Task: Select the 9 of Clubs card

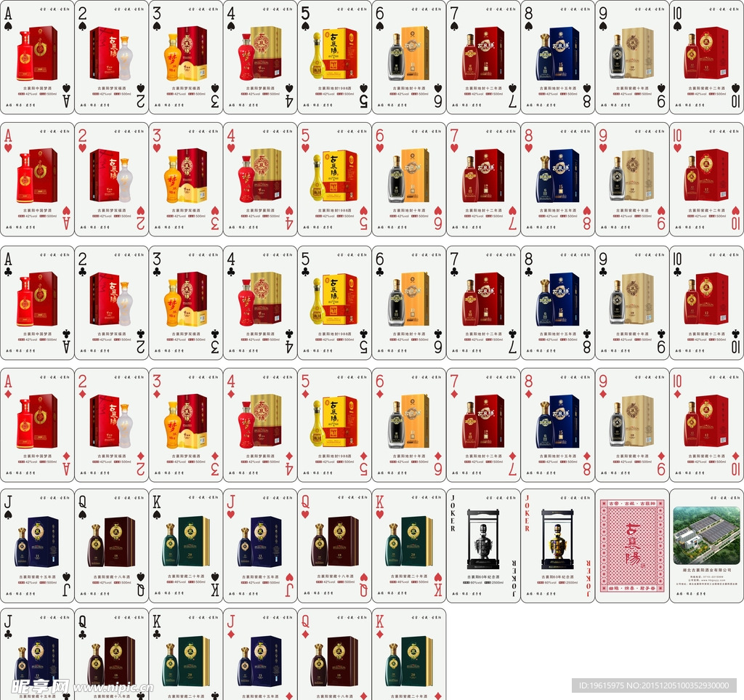Action: coord(633,303)
